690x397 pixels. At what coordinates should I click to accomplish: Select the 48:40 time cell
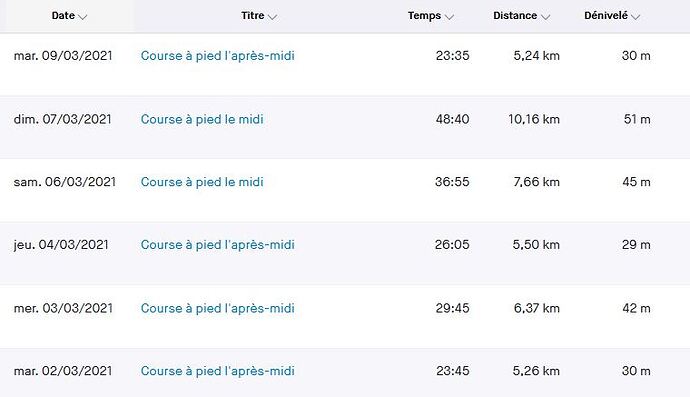452,119
